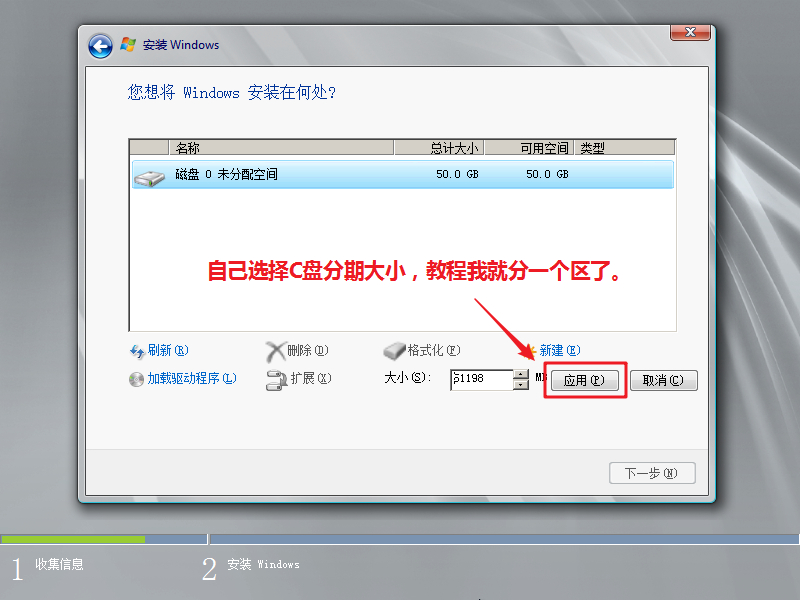Click the disk 0 drive icon

[x=152, y=175]
